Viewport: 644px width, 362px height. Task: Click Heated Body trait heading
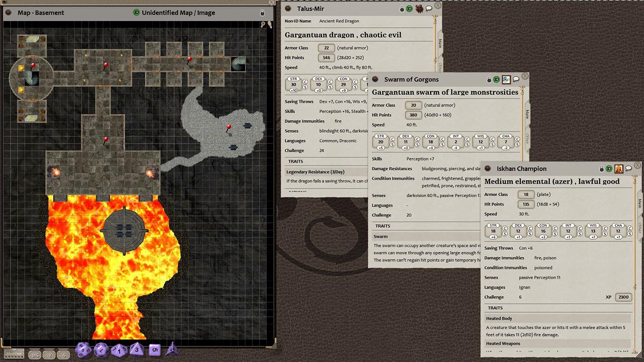click(499, 318)
